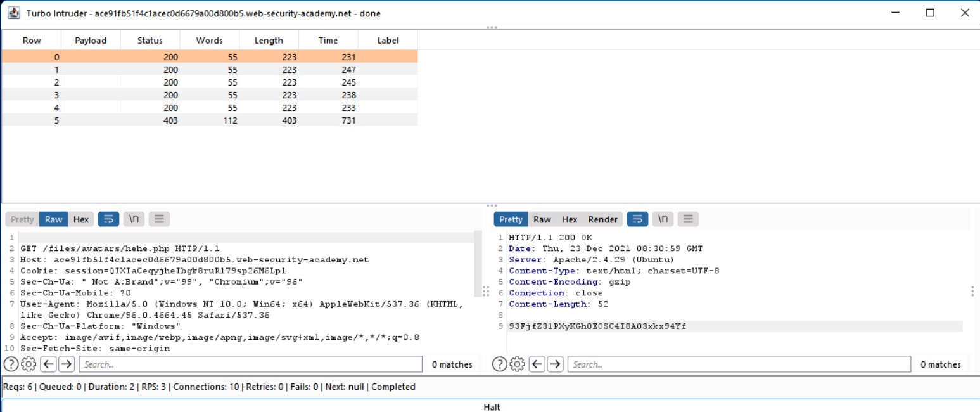Switch request view to Hex tab

[81, 219]
